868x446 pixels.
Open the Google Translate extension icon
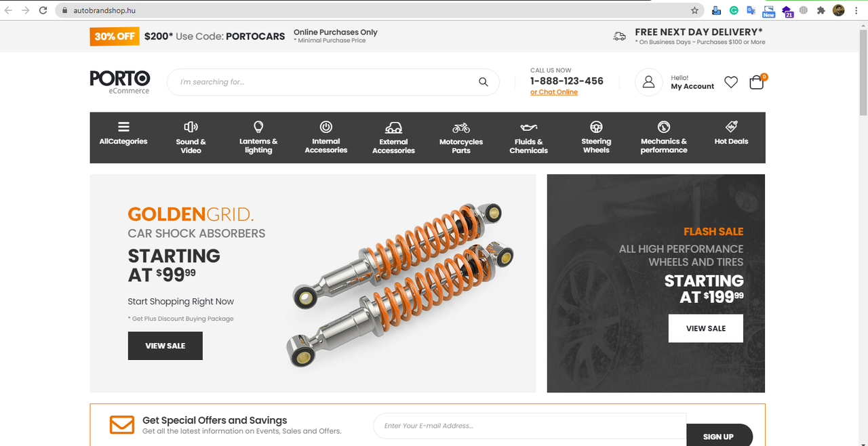[751, 10]
